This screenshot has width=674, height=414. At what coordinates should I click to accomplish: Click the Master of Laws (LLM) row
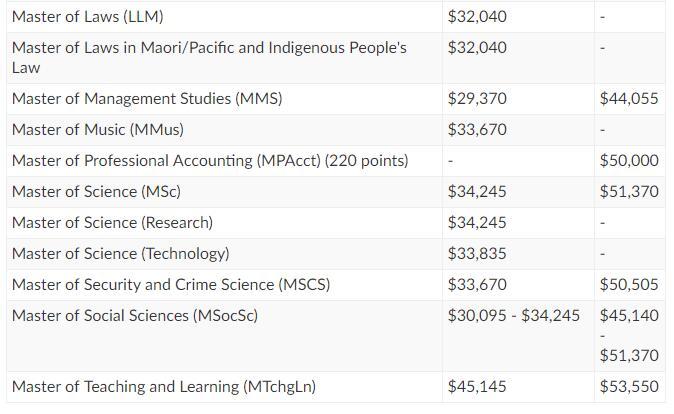(x=336, y=17)
